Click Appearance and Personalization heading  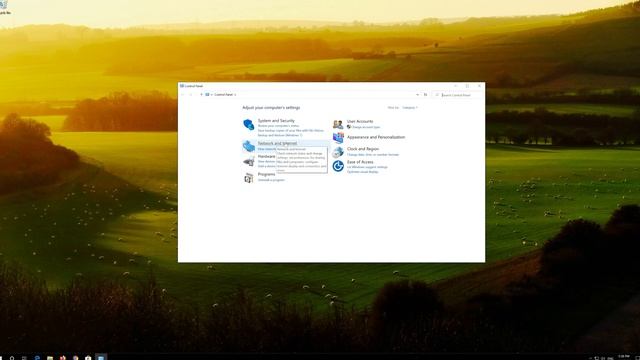tap(376, 137)
